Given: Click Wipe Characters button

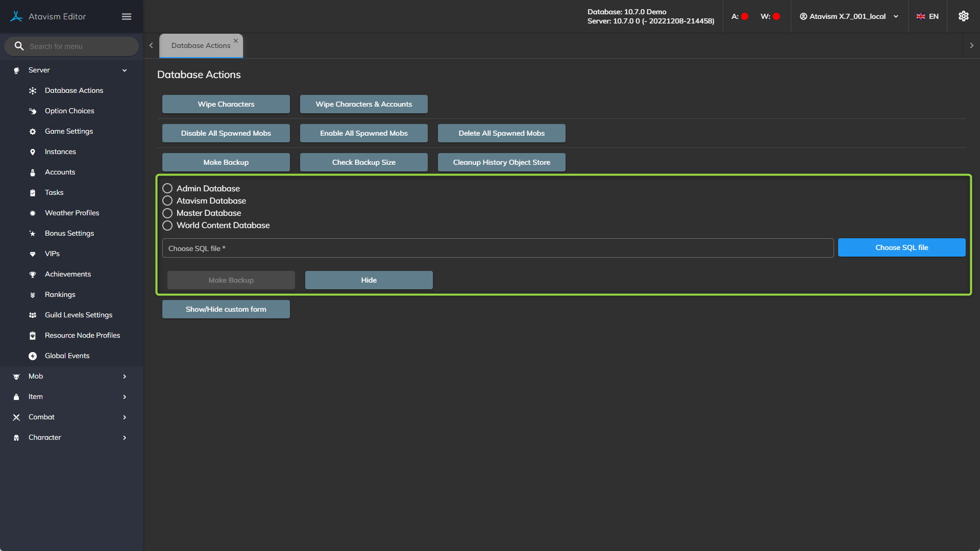Looking at the screenshot, I should (226, 104).
